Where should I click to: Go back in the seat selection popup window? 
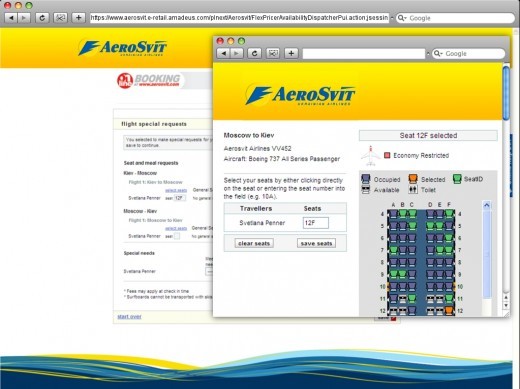pos(223,53)
